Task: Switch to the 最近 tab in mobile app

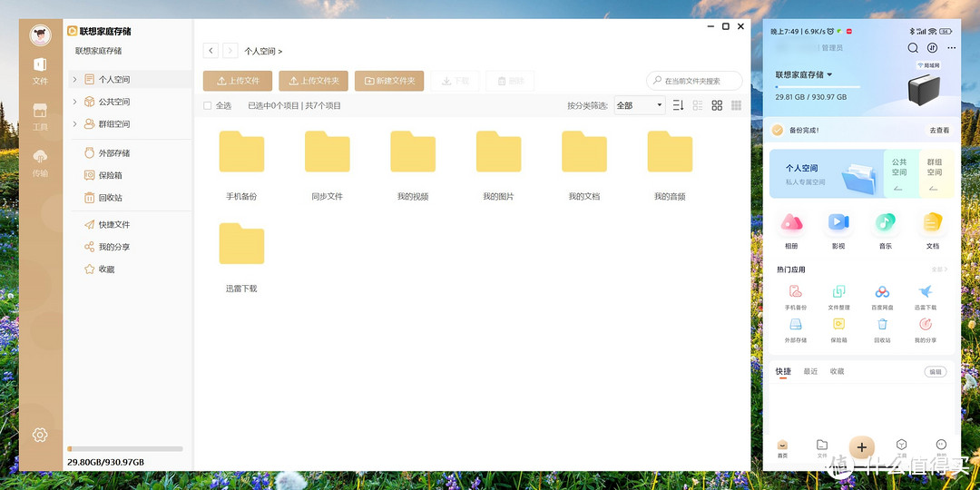Action: [810, 371]
